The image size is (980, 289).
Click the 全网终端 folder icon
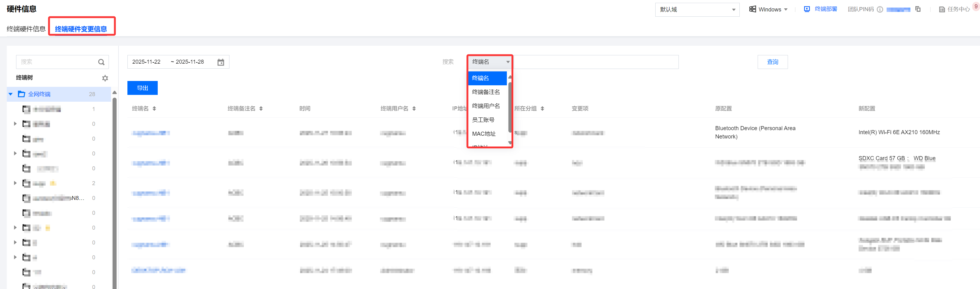[22, 94]
